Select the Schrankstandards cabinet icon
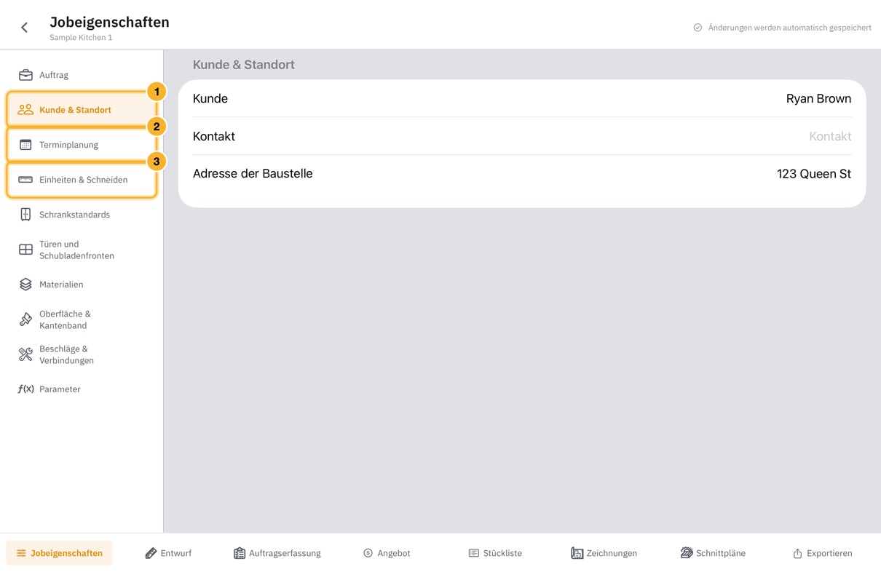This screenshot has height=588, width=881. [25, 215]
